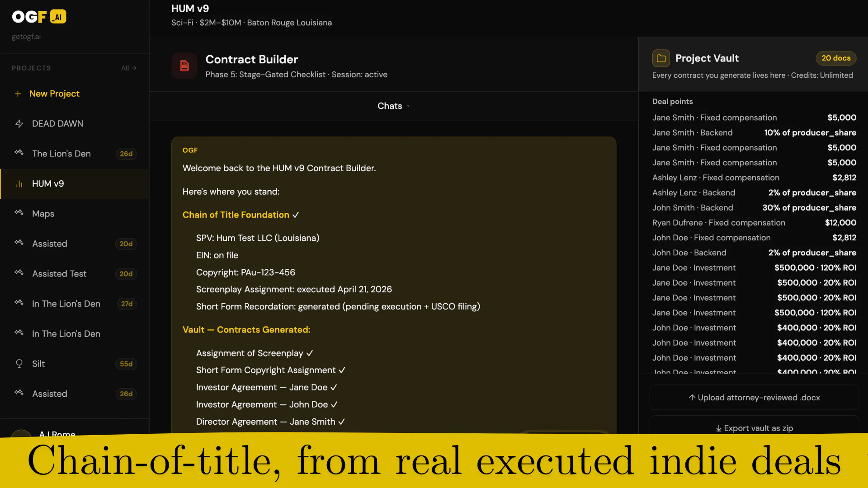Visit getogf.ai link

click(26, 37)
